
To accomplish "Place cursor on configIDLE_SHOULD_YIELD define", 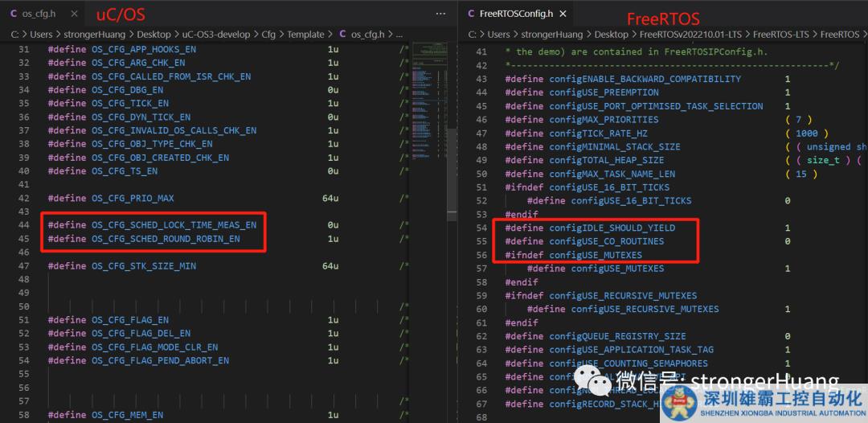I will coord(612,228).
